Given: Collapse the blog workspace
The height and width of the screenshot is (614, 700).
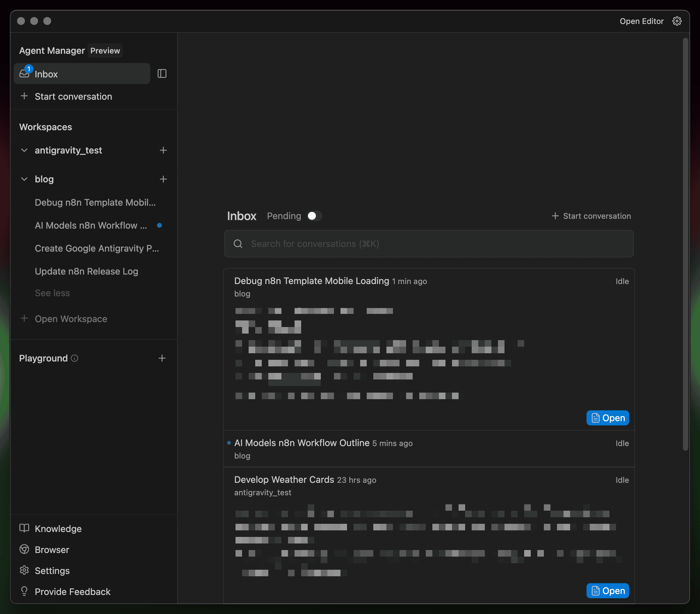Looking at the screenshot, I should click(x=24, y=179).
